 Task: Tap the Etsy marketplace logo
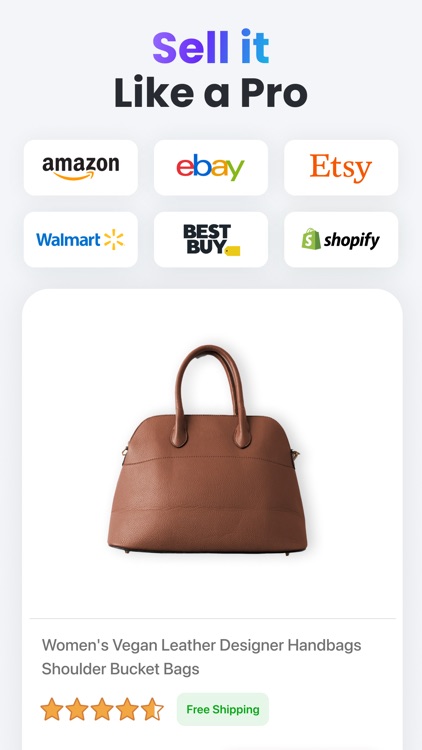(341, 167)
